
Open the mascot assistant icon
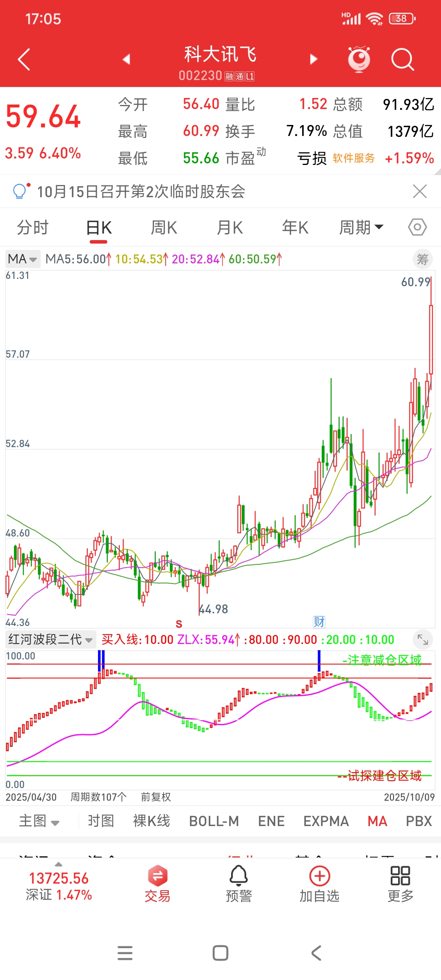pyautogui.click(x=359, y=60)
